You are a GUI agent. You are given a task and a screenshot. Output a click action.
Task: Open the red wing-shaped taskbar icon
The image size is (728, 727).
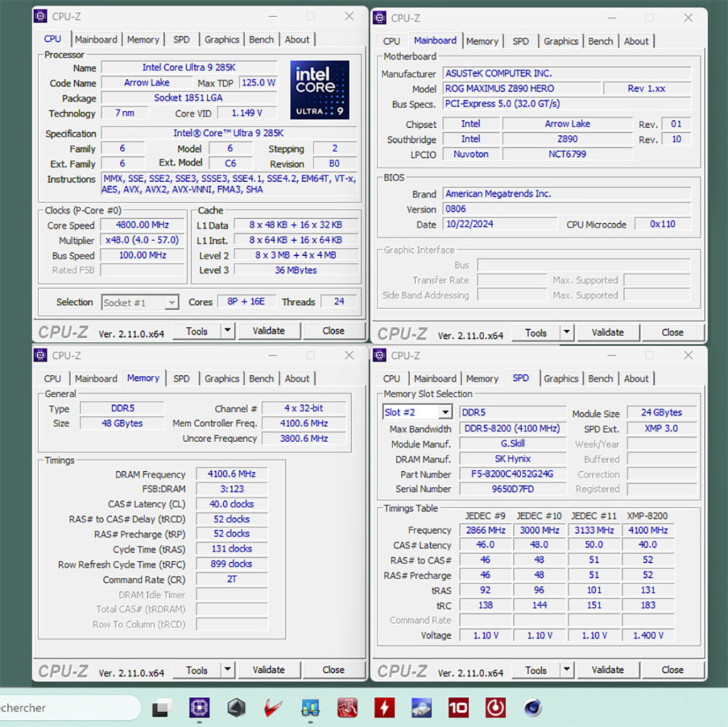point(273,708)
